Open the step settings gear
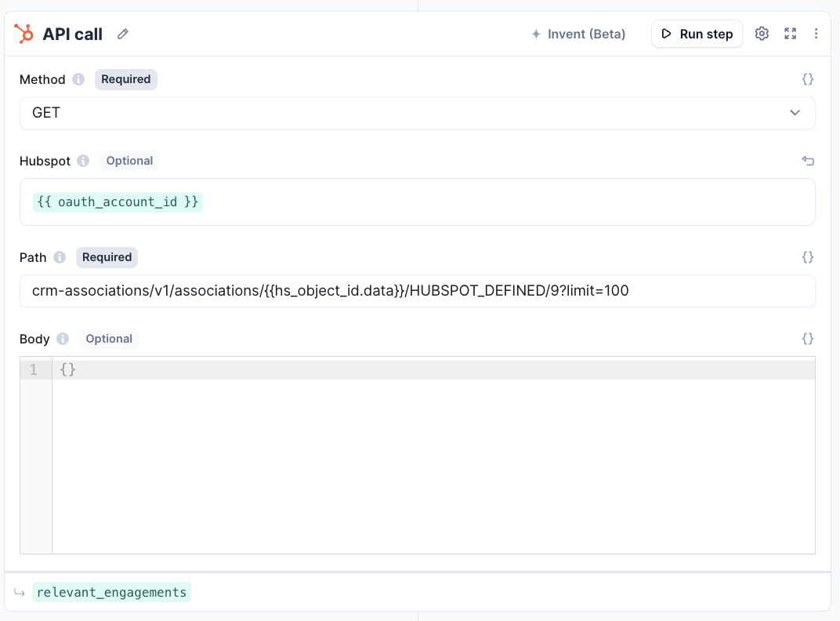 coord(762,34)
